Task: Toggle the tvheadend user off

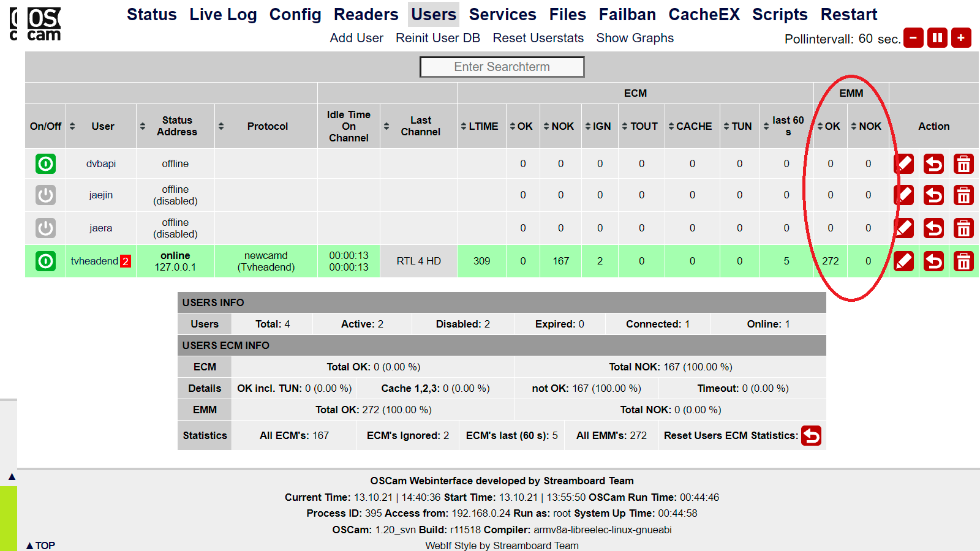Action: click(x=46, y=261)
